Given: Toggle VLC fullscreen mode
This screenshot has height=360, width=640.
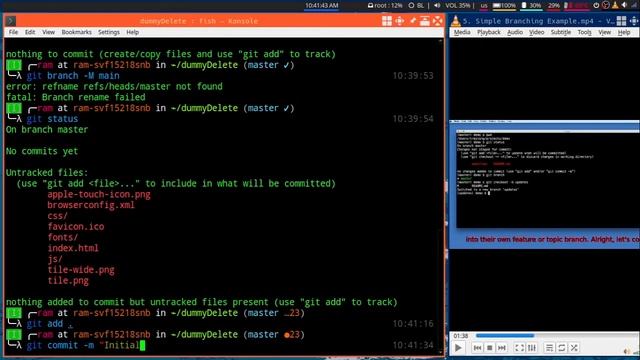Looking at the screenshot, I should pos(519,348).
